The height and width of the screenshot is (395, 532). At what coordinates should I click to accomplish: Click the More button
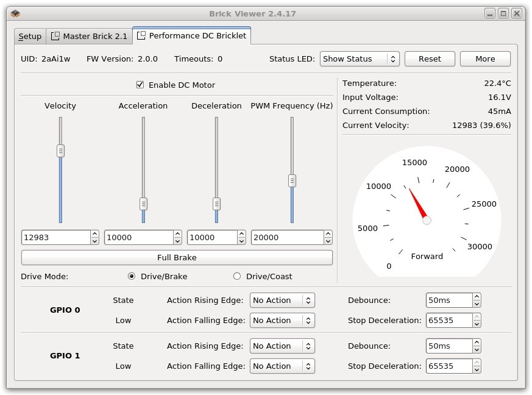pyautogui.click(x=485, y=59)
